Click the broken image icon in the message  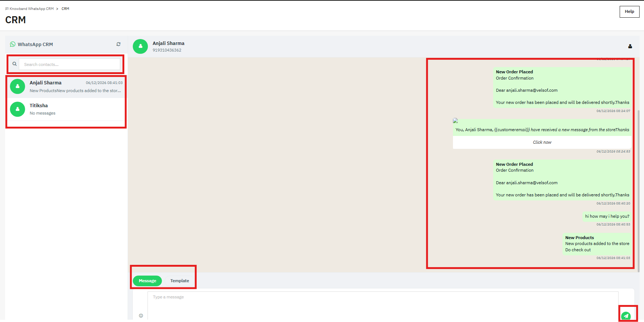pyautogui.click(x=456, y=120)
